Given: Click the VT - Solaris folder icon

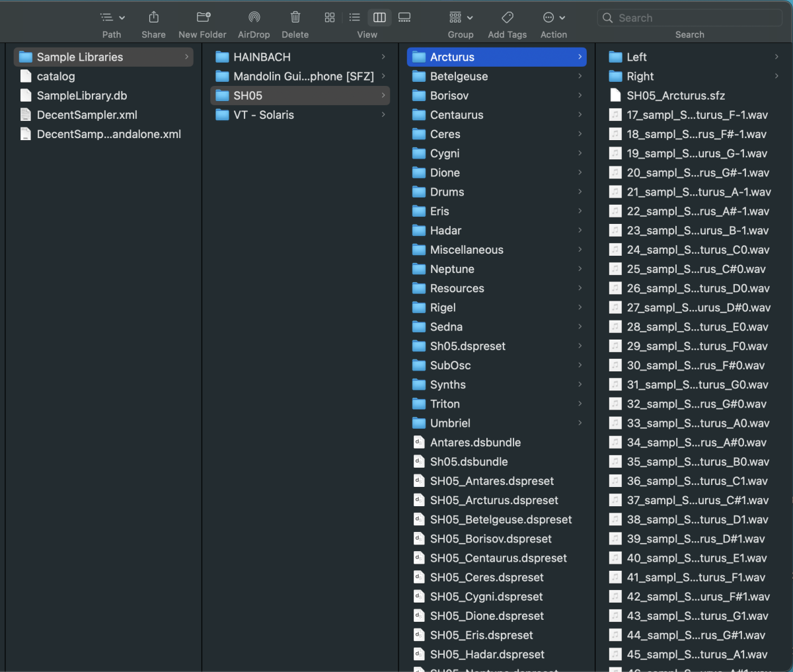Looking at the screenshot, I should click(x=223, y=115).
